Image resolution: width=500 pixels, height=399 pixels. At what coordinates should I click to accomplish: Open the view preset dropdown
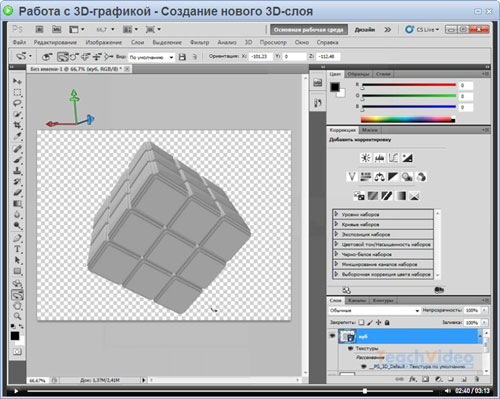pyautogui.click(x=152, y=57)
